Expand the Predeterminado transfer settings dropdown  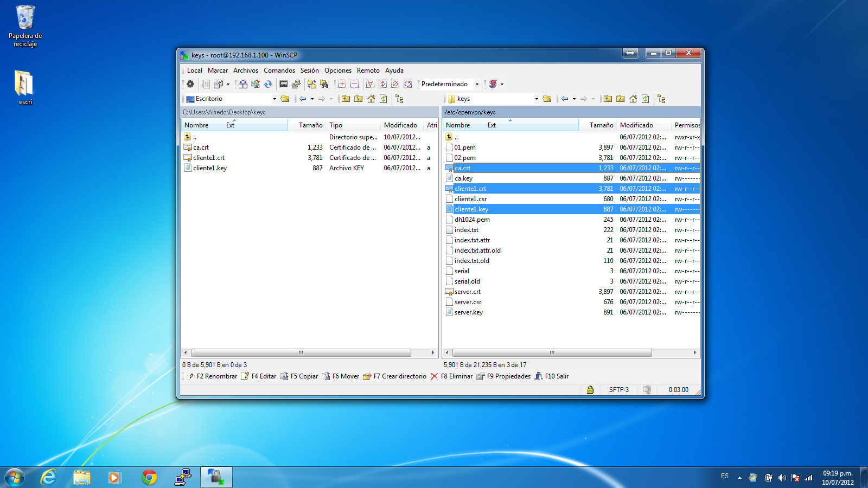[x=477, y=84]
